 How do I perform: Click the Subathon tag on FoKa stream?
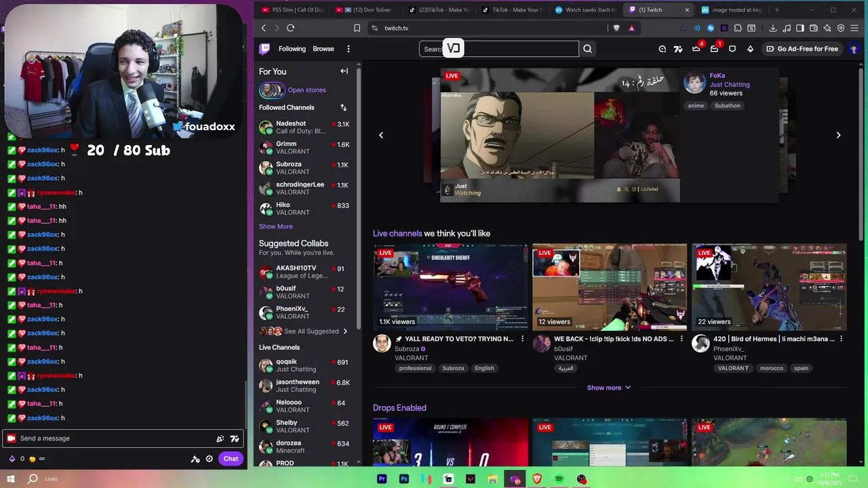[x=727, y=106]
